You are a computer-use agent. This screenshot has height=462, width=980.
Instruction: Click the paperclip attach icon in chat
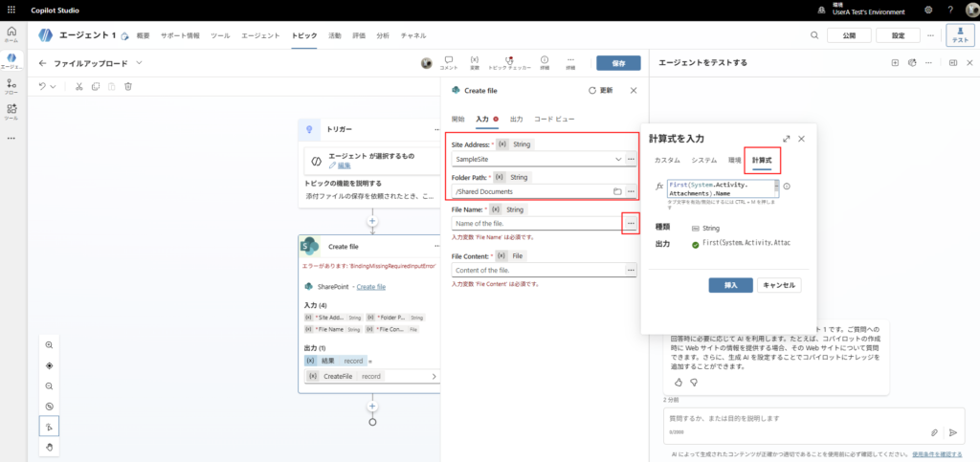(x=935, y=432)
